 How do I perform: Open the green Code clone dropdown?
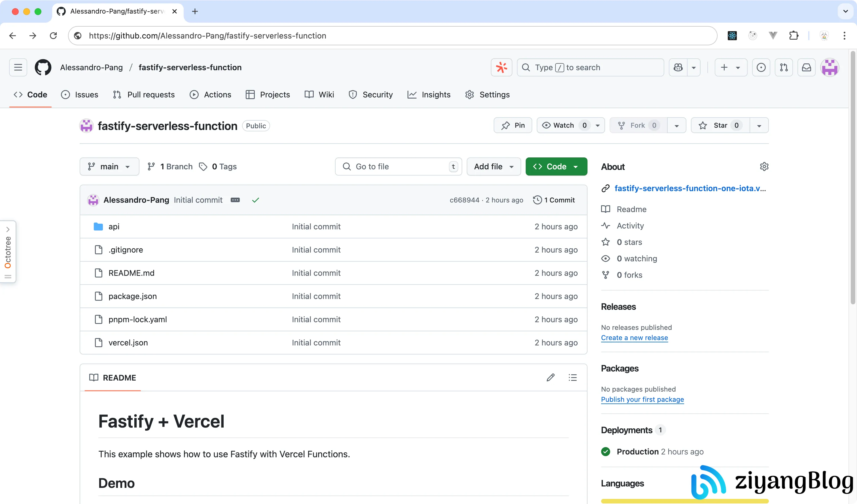click(556, 166)
